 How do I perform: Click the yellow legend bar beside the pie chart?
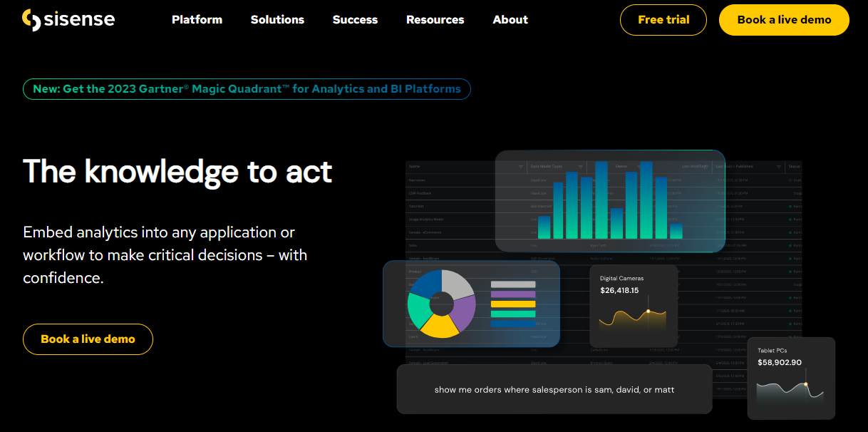[x=513, y=304]
